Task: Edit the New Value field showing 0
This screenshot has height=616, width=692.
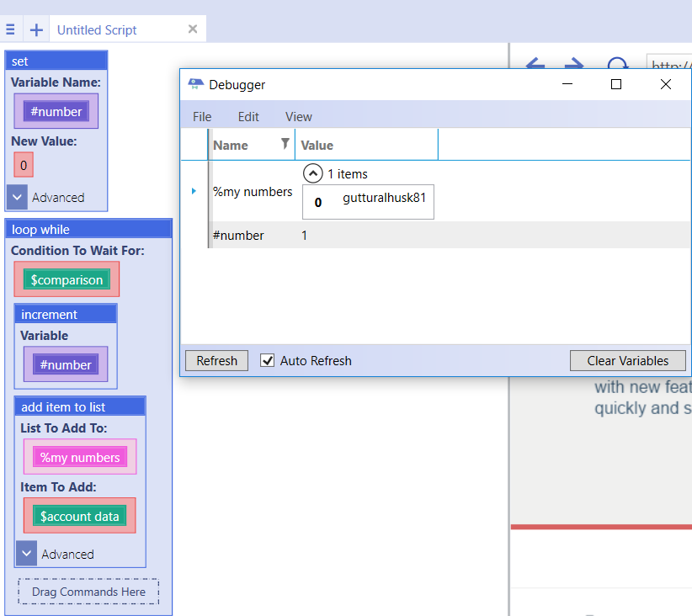Action: [24, 165]
